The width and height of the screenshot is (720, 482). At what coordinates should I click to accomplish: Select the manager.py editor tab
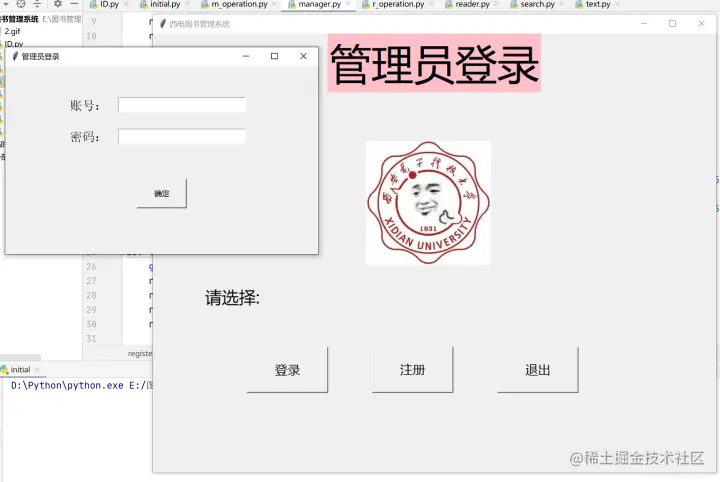320,4
